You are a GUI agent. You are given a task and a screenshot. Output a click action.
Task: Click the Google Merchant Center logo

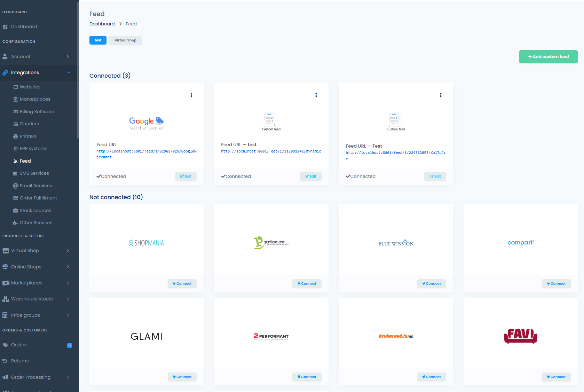(x=147, y=124)
